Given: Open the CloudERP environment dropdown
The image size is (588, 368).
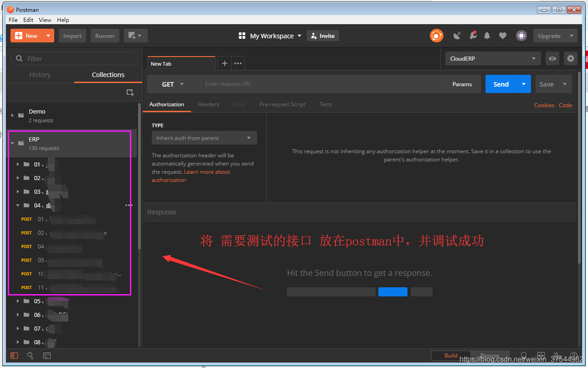Looking at the screenshot, I should 493,58.
